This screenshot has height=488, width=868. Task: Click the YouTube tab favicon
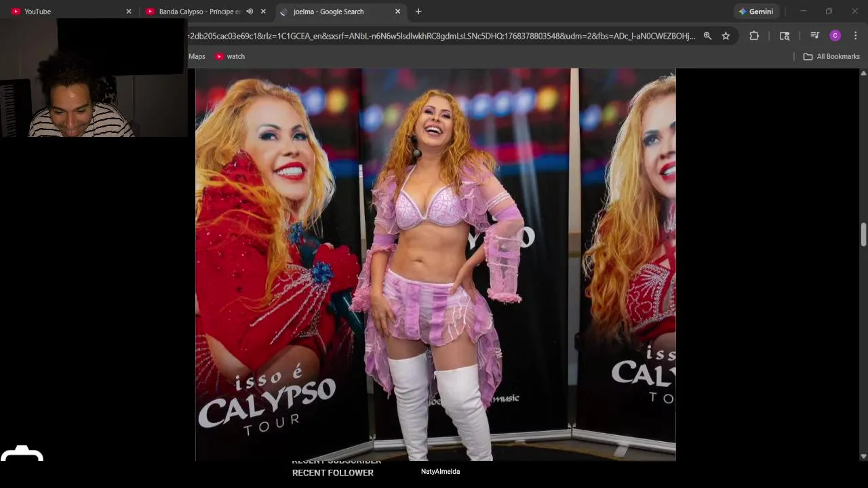tap(16, 12)
